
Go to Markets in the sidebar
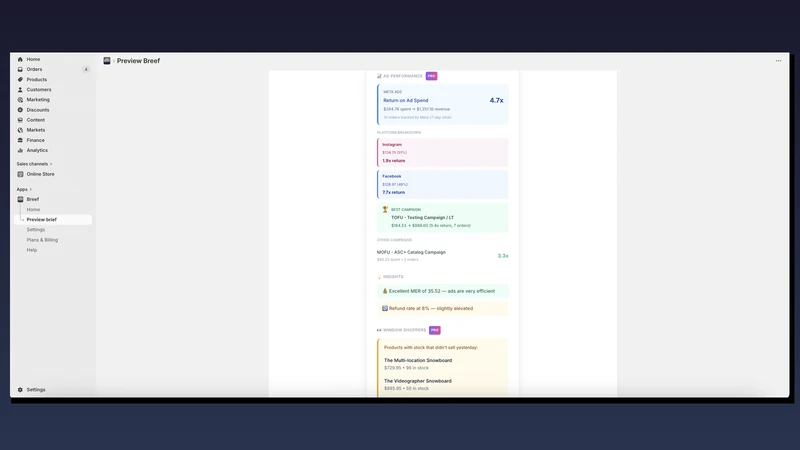(36, 130)
